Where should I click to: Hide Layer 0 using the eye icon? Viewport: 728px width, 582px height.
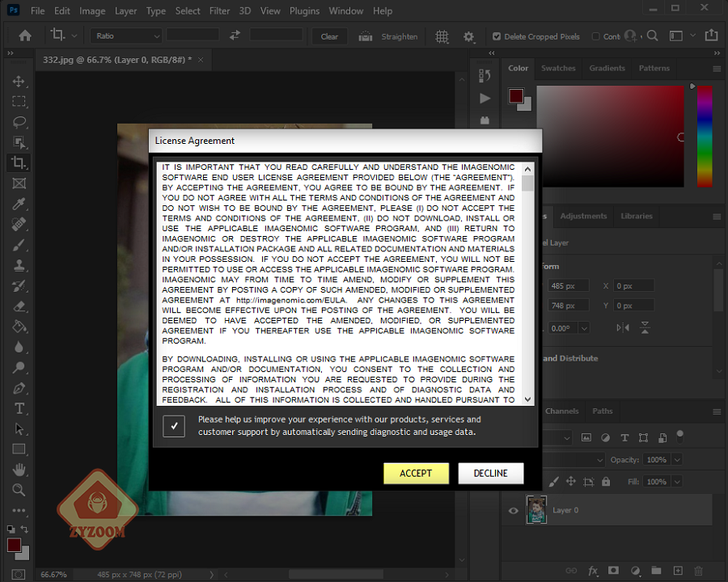click(x=513, y=511)
